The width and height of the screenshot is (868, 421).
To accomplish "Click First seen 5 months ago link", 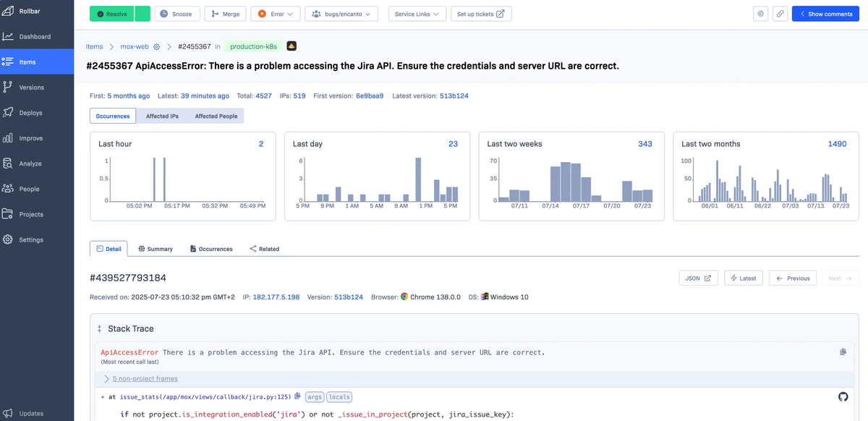I will 129,95.
